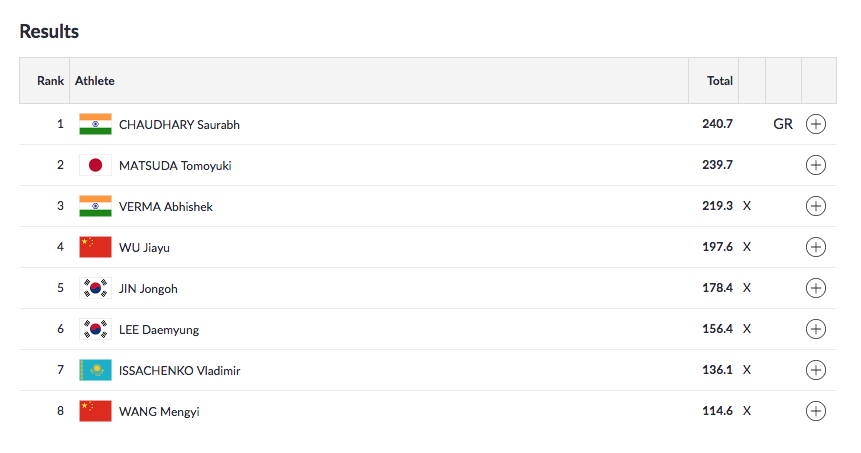Expand WU Jiayu's shot details
The height and width of the screenshot is (453, 861).
[x=816, y=247]
